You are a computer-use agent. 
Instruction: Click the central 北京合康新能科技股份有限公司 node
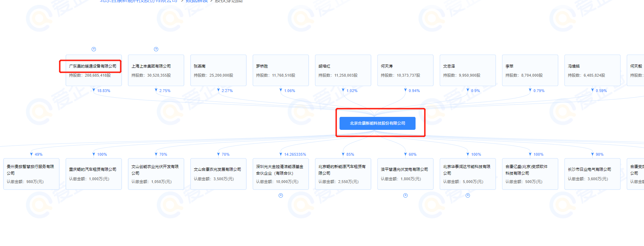(x=377, y=123)
